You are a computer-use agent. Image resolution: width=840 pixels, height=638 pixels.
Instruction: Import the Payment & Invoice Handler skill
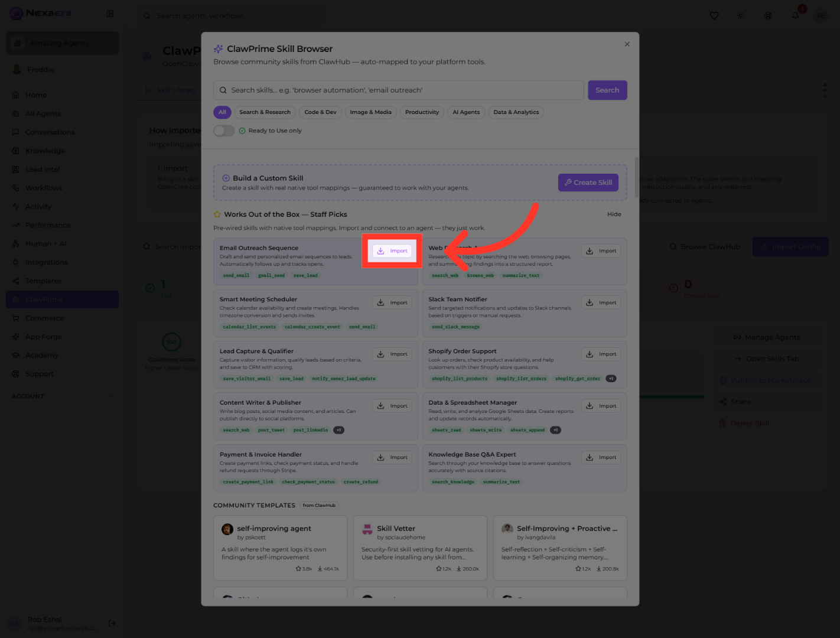click(392, 457)
